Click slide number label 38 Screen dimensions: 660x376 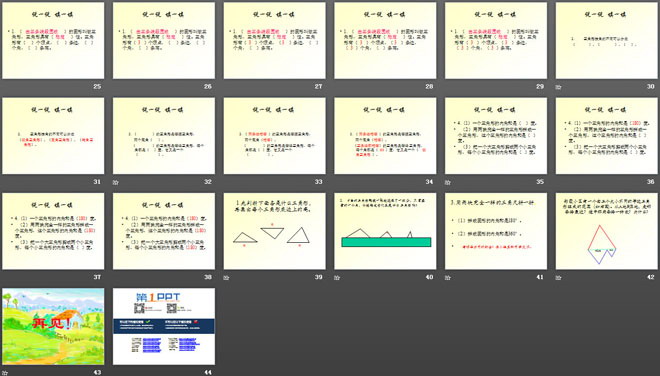pyautogui.click(x=208, y=277)
